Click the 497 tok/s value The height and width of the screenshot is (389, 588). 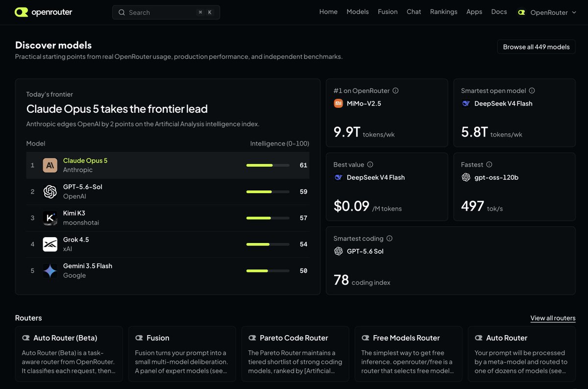point(482,206)
